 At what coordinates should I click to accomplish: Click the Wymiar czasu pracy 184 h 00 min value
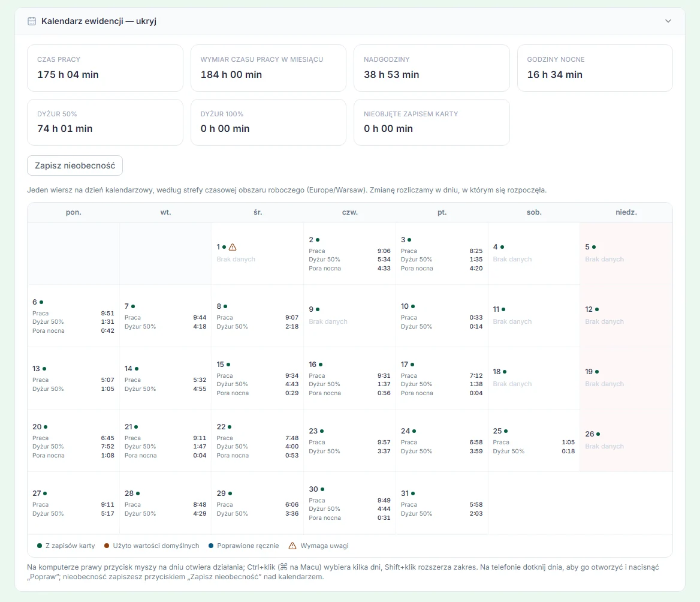(231, 74)
